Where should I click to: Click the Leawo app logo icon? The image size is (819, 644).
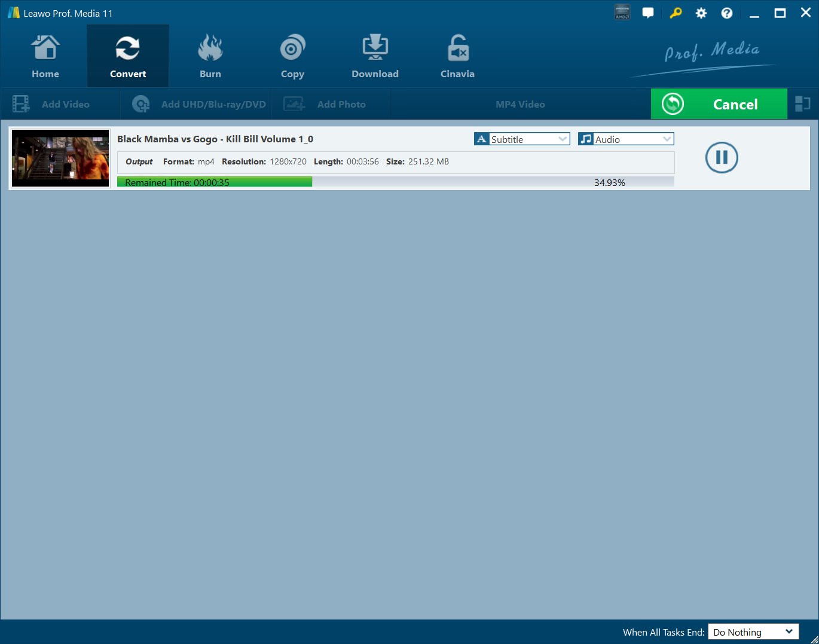point(13,13)
